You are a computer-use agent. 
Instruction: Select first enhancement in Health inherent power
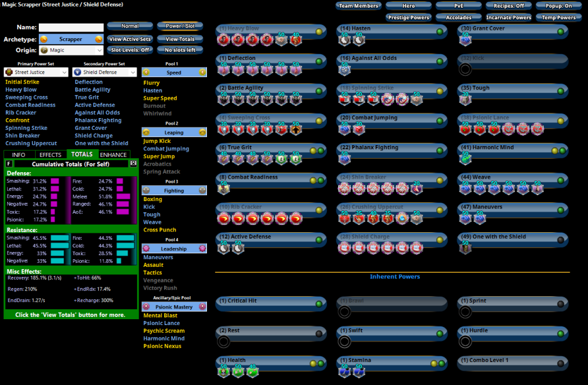223,371
